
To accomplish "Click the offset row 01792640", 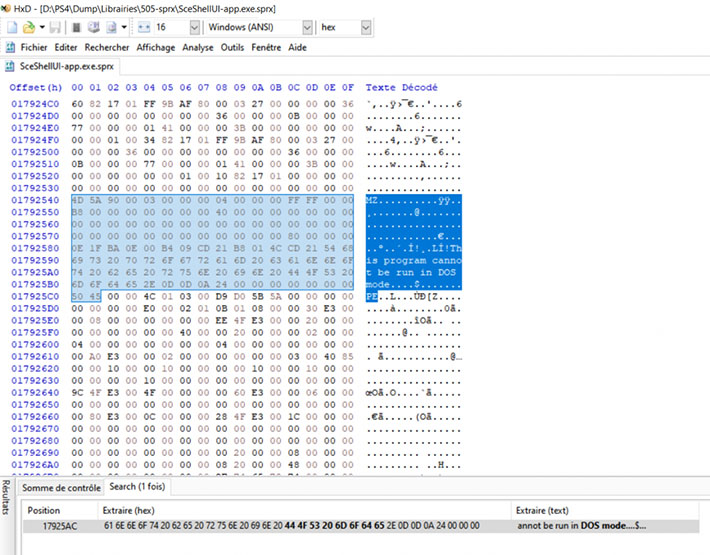I will 35,392.
